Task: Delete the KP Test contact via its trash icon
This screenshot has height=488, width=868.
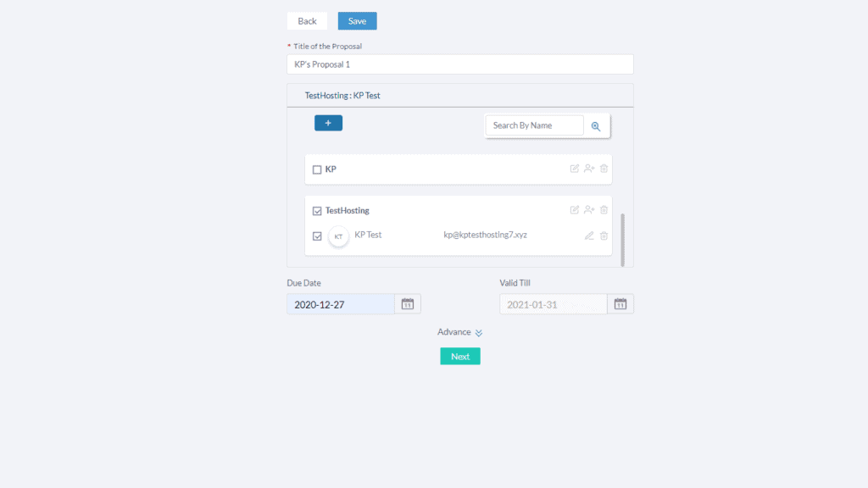Action: click(604, 236)
